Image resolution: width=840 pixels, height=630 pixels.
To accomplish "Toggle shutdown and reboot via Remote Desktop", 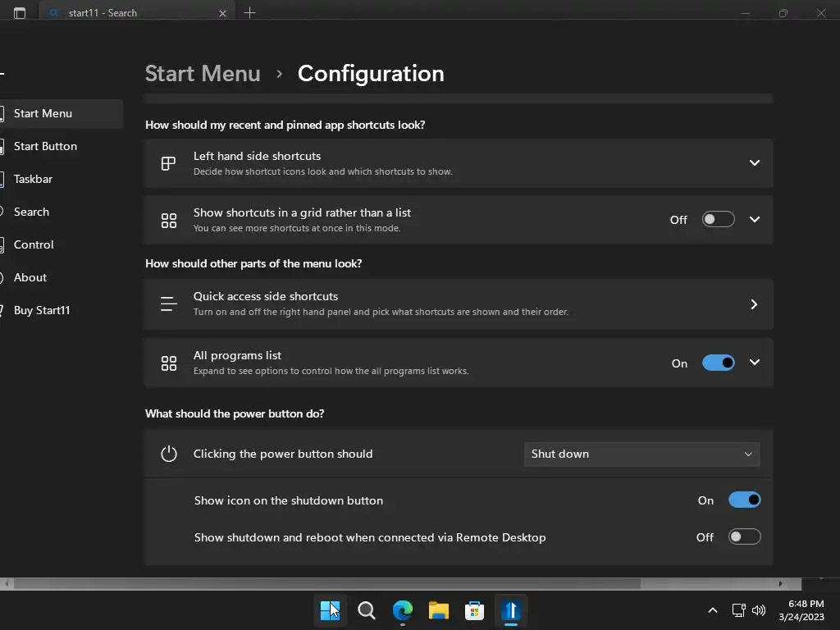I will point(744,536).
